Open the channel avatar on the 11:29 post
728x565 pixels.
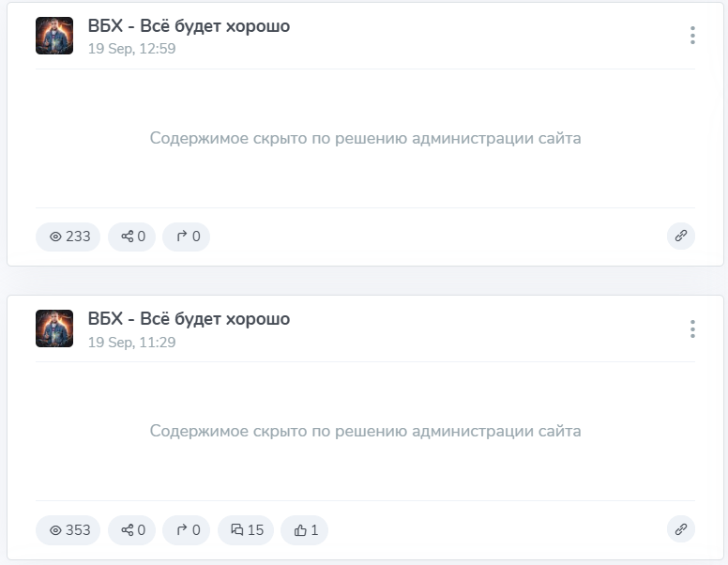pos(54,328)
